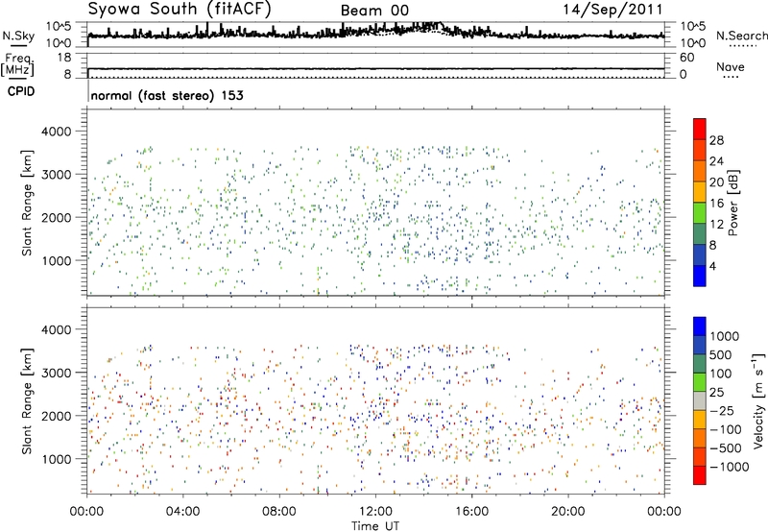Click the '60' Nave axis label
The height and width of the screenshot is (532, 768).
[687, 58]
